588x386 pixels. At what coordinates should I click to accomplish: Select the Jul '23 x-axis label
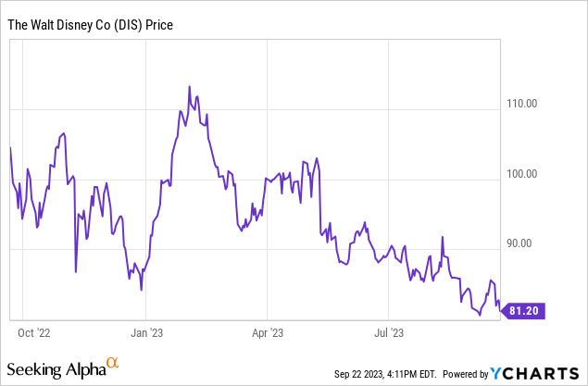point(387,330)
